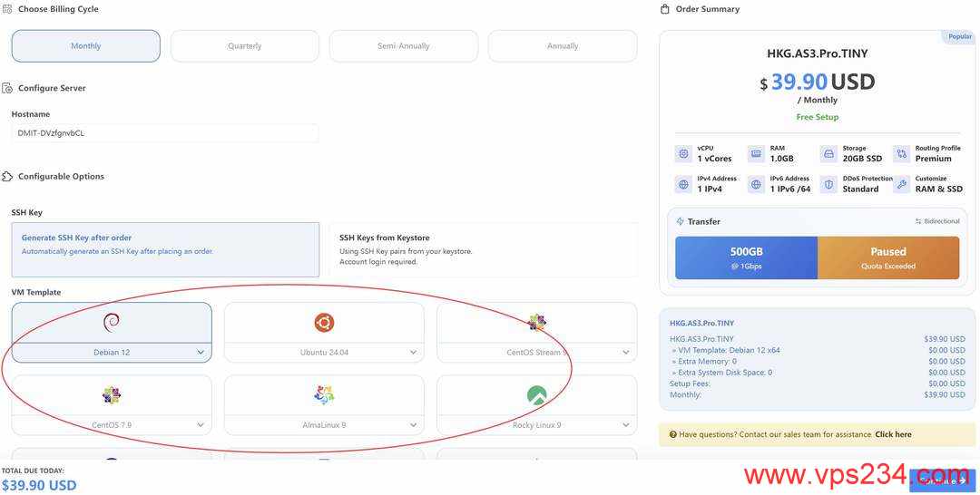Choose the CentOS 7.9 logo icon
Viewport: 980px width, 495px height.
pos(112,394)
